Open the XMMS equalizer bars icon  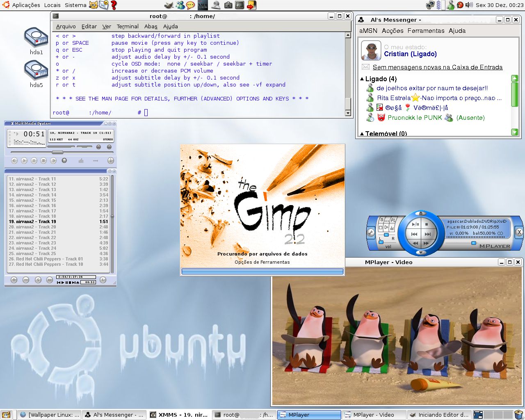tap(81, 161)
